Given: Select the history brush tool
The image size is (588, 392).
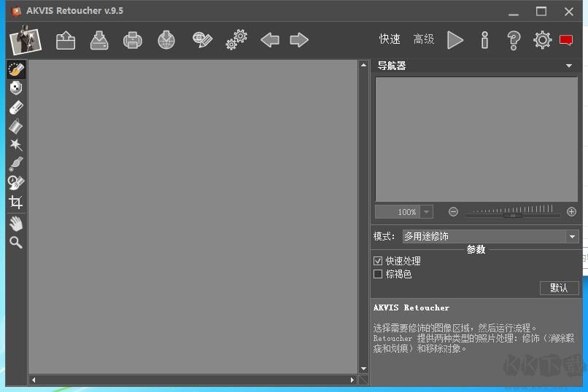Looking at the screenshot, I should coord(16,183).
